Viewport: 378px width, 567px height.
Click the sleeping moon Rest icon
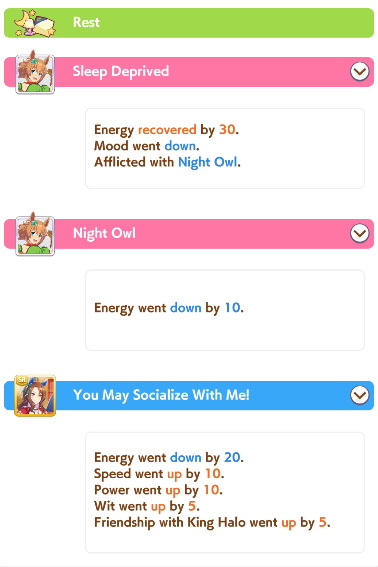coord(35,23)
